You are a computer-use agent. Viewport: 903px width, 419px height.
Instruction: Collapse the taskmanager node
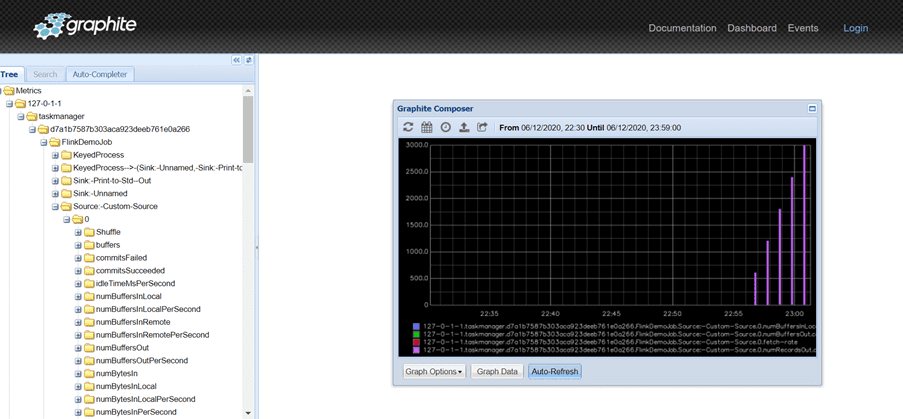point(20,116)
